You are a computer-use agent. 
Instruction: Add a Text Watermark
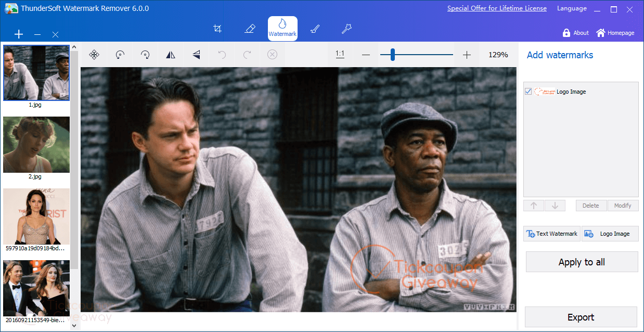coord(552,234)
